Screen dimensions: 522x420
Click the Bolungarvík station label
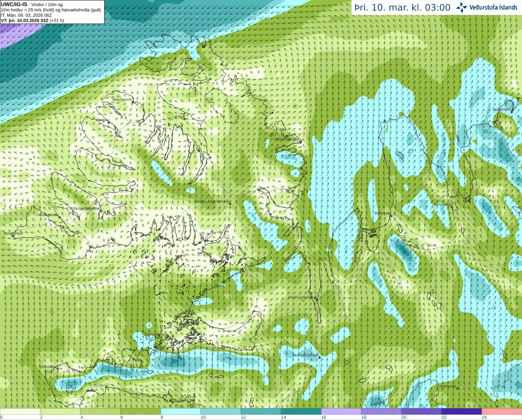click(122, 99)
